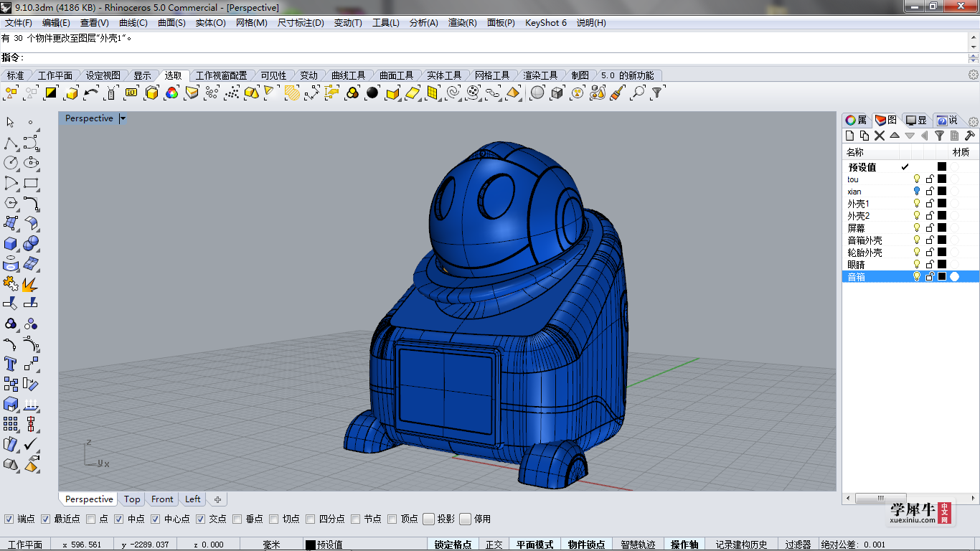Screen dimensions: 980x551
Task: Select the Circle tool in sidebar
Action: 11,163
